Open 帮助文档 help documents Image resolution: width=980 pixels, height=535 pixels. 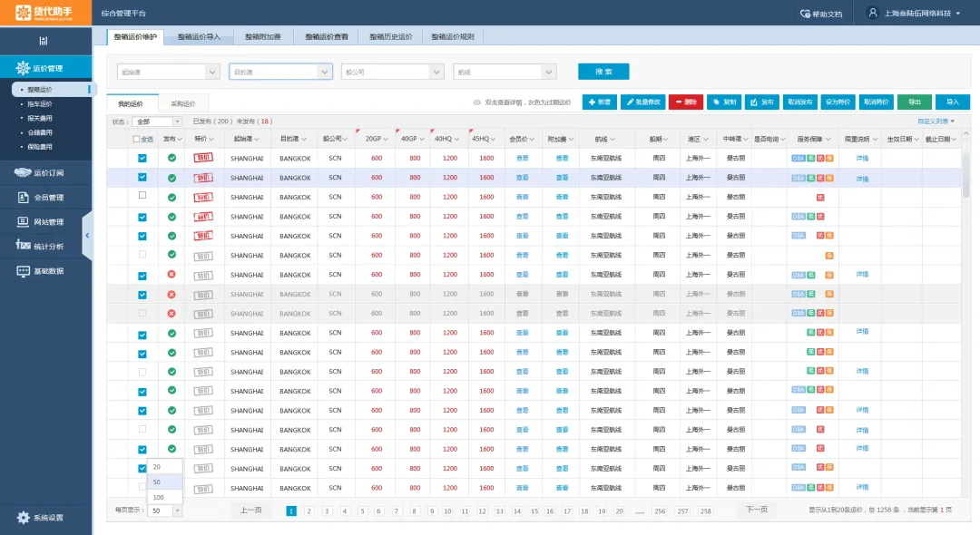click(x=821, y=14)
